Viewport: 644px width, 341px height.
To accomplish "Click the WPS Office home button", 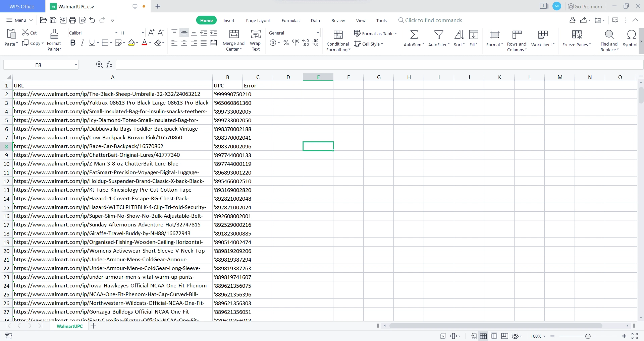I will (x=22, y=6).
